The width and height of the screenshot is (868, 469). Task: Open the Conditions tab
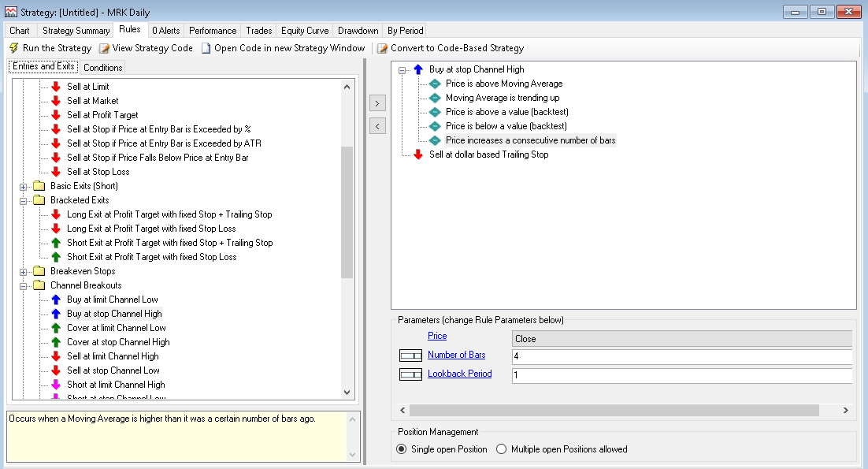tap(103, 68)
